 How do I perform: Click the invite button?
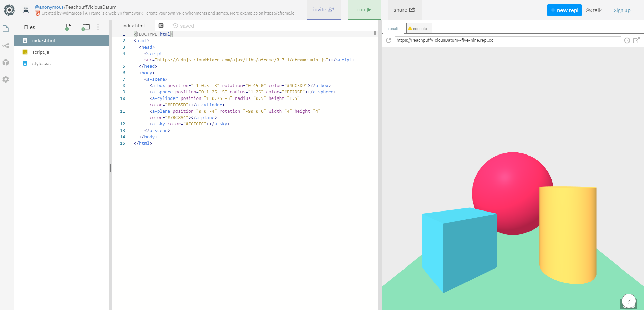click(x=324, y=10)
